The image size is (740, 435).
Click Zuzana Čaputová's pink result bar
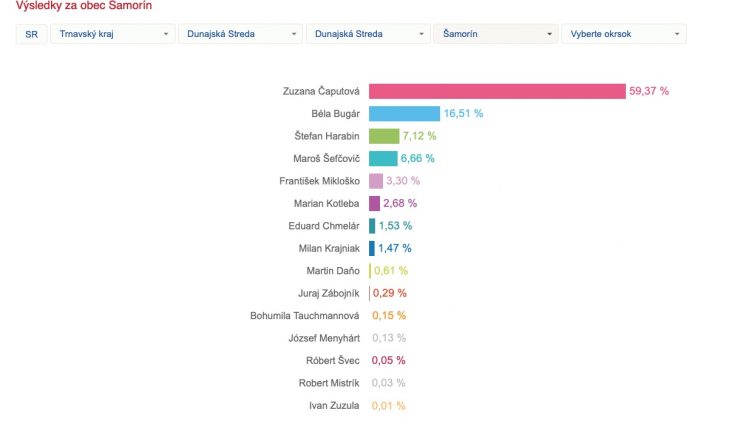(497, 91)
